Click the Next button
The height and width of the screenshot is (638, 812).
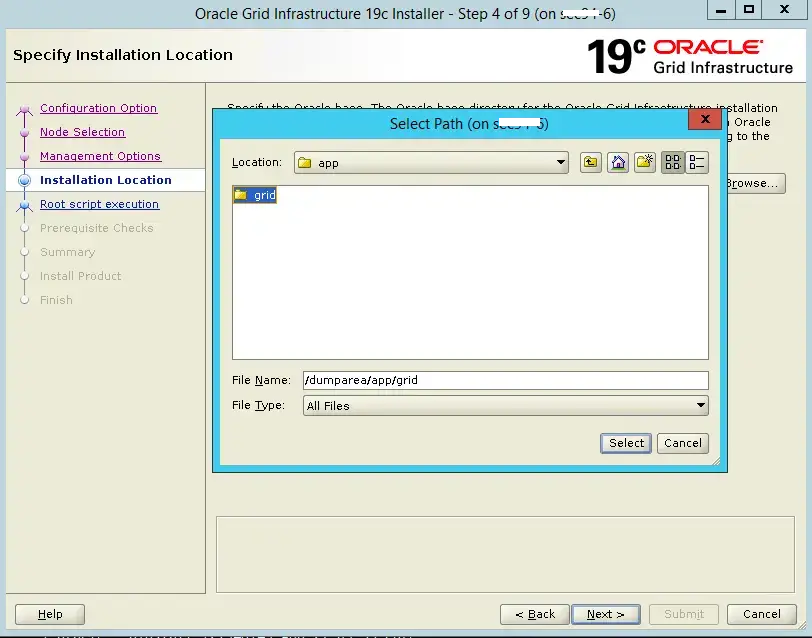pos(605,614)
